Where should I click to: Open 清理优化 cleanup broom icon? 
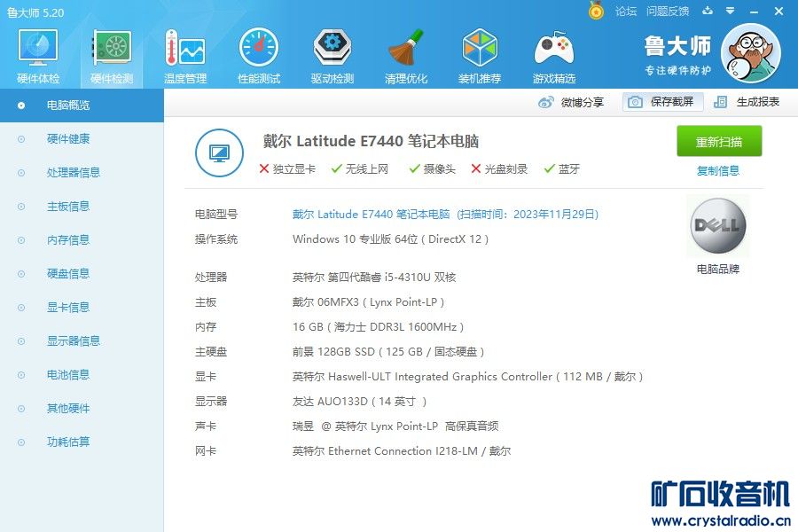[405, 57]
